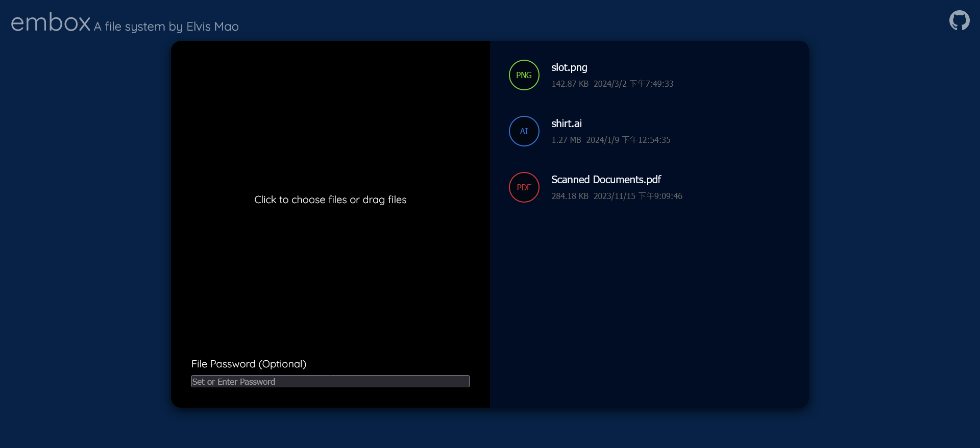Viewport: 980px width, 448px height.
Task: Click to choose files upload area
Action: 330,200
